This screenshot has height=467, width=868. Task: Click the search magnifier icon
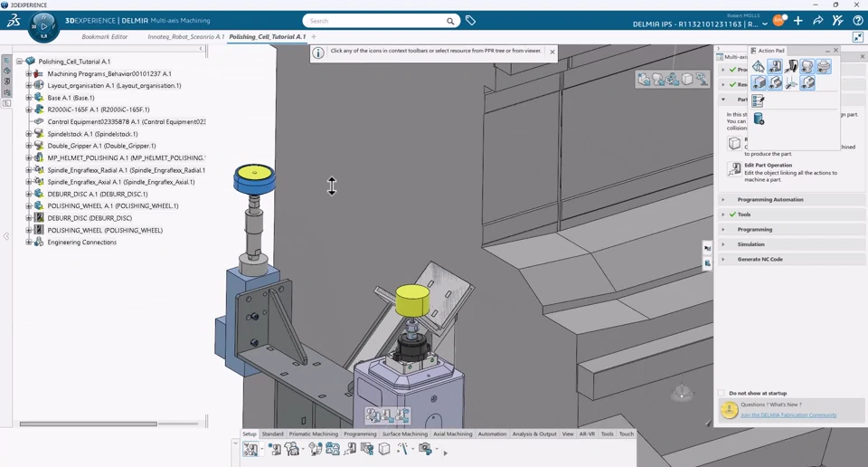450,21
